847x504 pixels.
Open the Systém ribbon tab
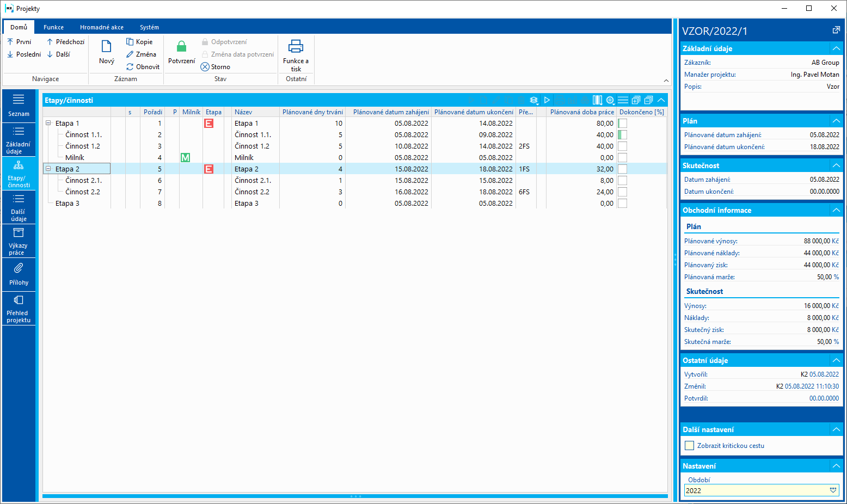click(x=149, y=27)
